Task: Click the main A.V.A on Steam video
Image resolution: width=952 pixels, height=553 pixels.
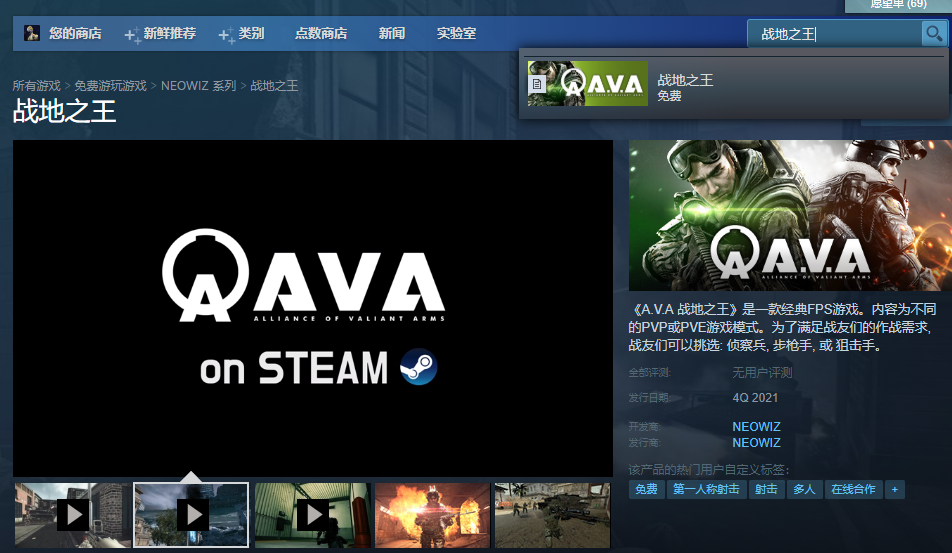Action: (x=313, y=308)
